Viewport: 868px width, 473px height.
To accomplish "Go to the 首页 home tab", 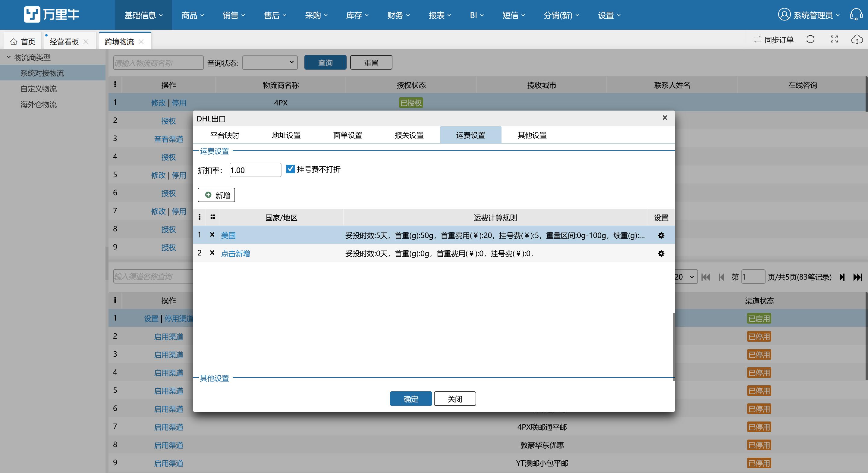I will pos(23,42).
